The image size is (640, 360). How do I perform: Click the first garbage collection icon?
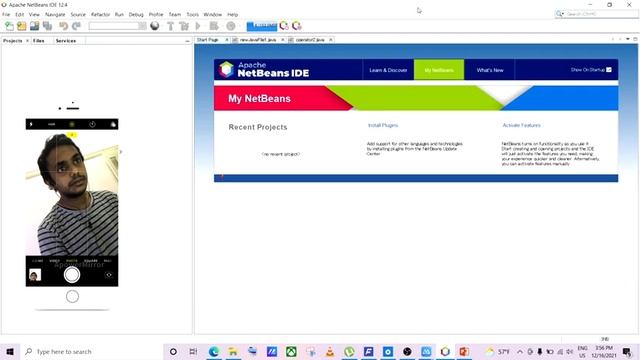click(284, 26)
